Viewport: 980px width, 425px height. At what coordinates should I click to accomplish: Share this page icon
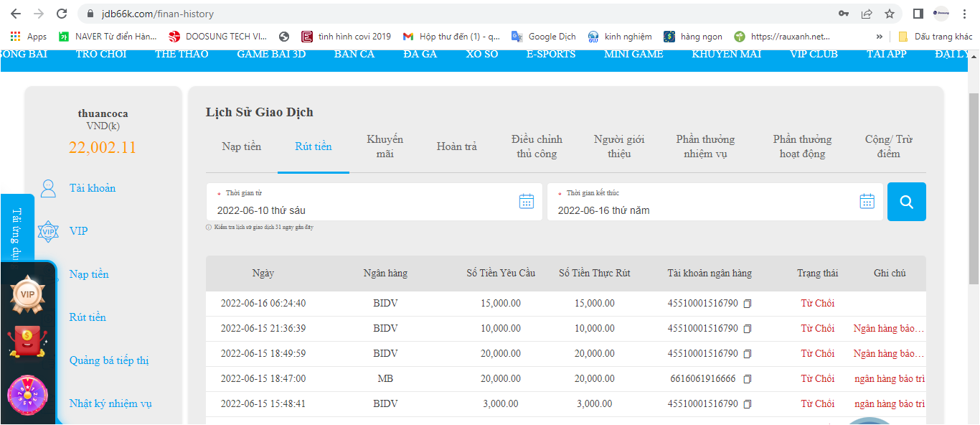click(x=867, y=14)
